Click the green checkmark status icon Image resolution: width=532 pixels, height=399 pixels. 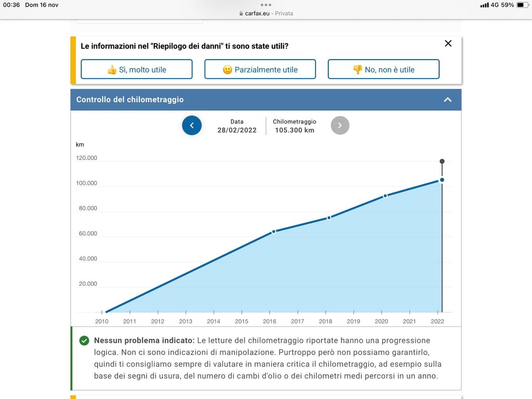[x=84, y=341]
